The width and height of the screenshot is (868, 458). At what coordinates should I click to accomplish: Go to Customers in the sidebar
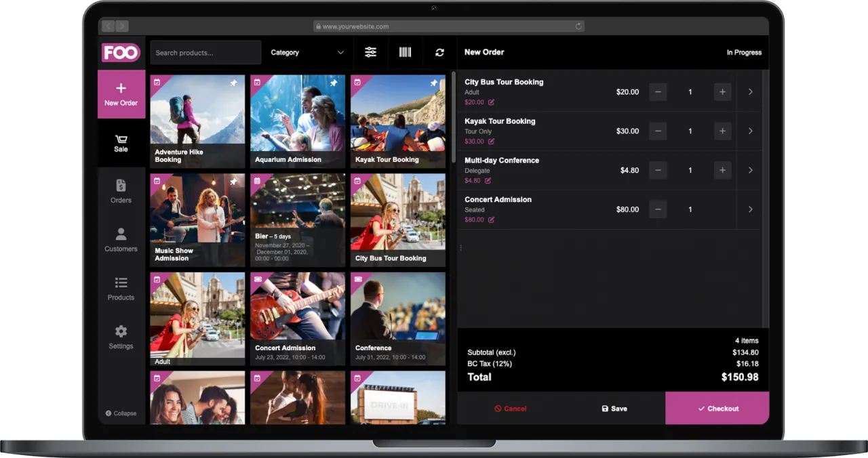click(x=121, y=240)
